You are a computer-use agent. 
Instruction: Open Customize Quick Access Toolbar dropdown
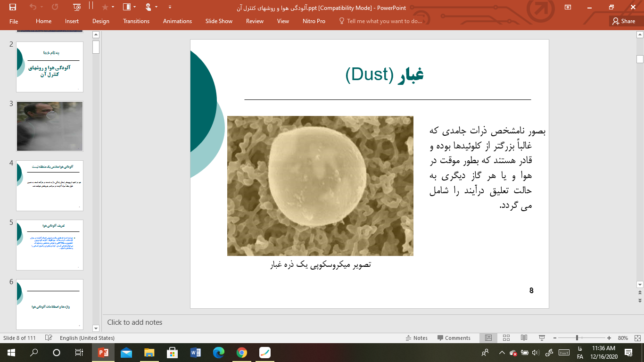tap(170, 7)
